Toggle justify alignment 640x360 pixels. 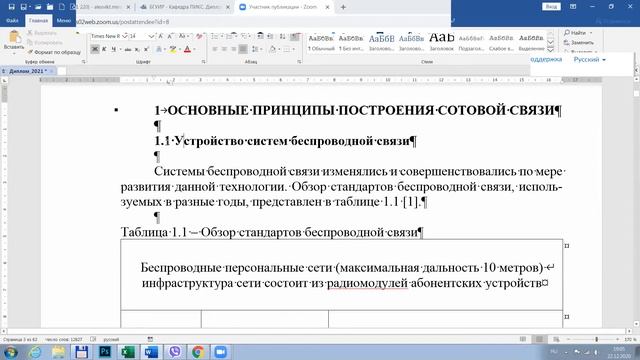[243, 49]
